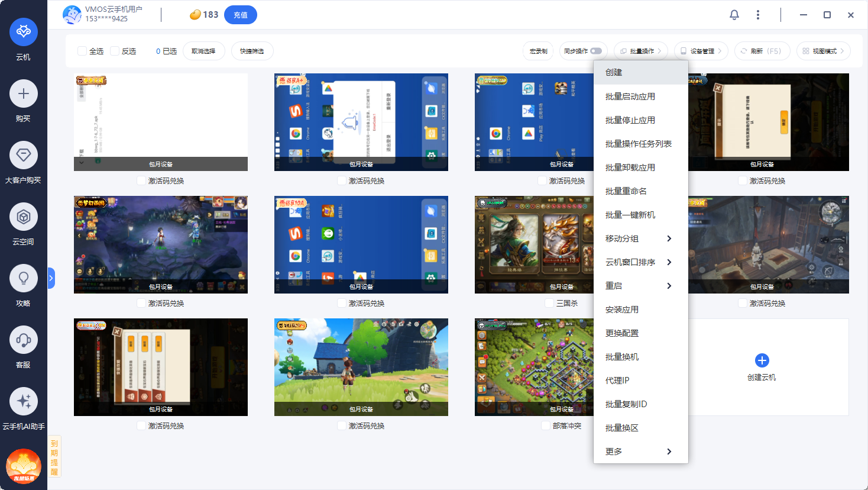Click the gold coin balance icon
This screenshot has width=868, height=490.
pos(195,15)
